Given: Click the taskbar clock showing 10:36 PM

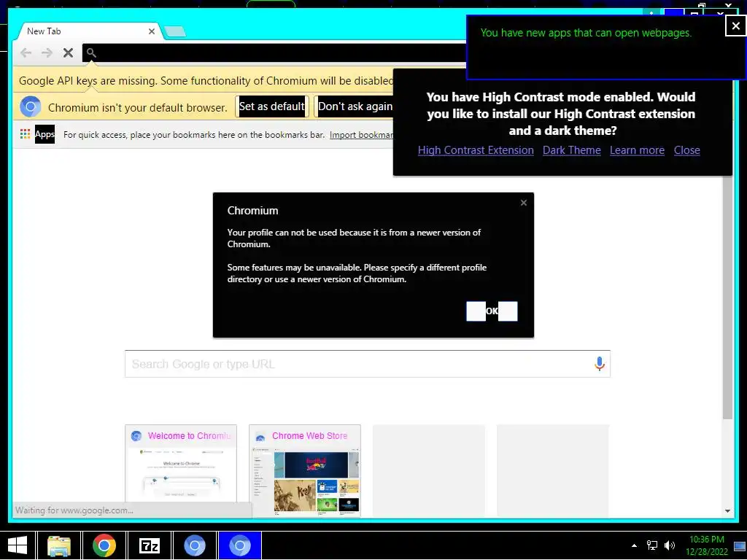Looking at the screenshot, I should pos(706,545).
